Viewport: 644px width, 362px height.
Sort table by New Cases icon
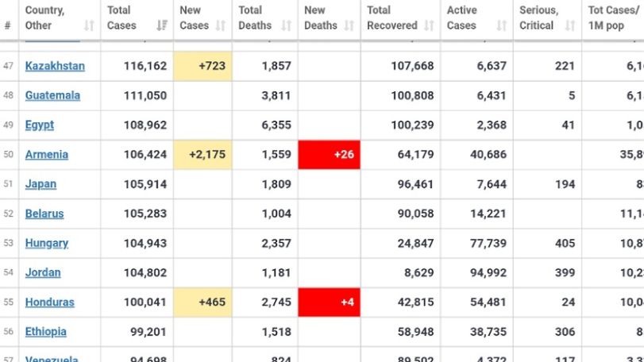(221, 26)
